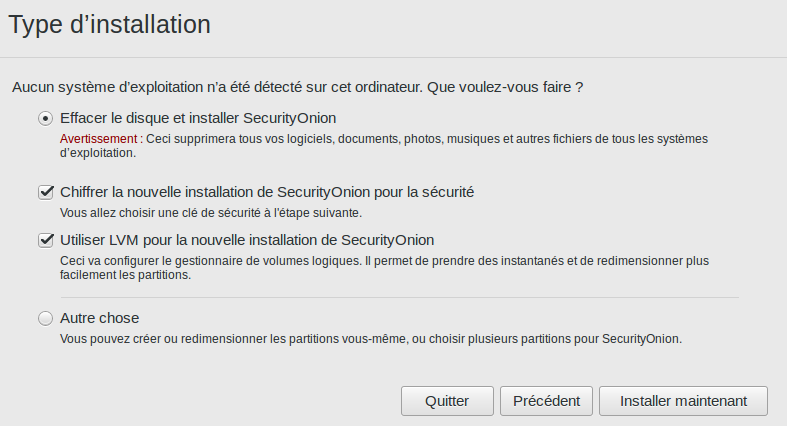Choose the "Autre chose" radio option

(45, 318)
